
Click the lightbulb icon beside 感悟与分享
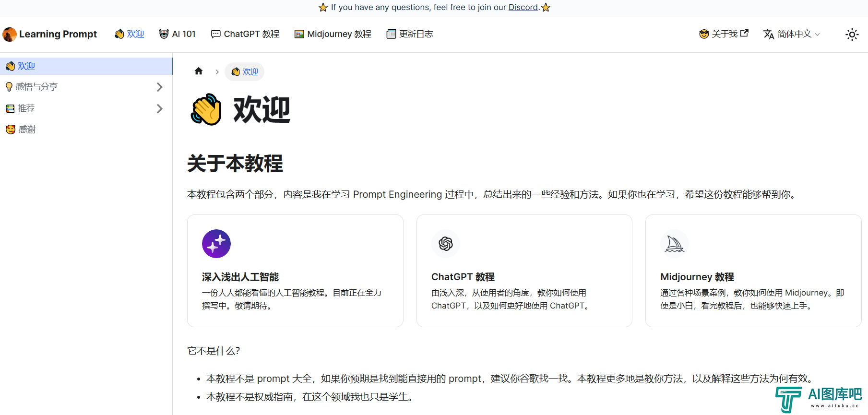click(9, 87)
